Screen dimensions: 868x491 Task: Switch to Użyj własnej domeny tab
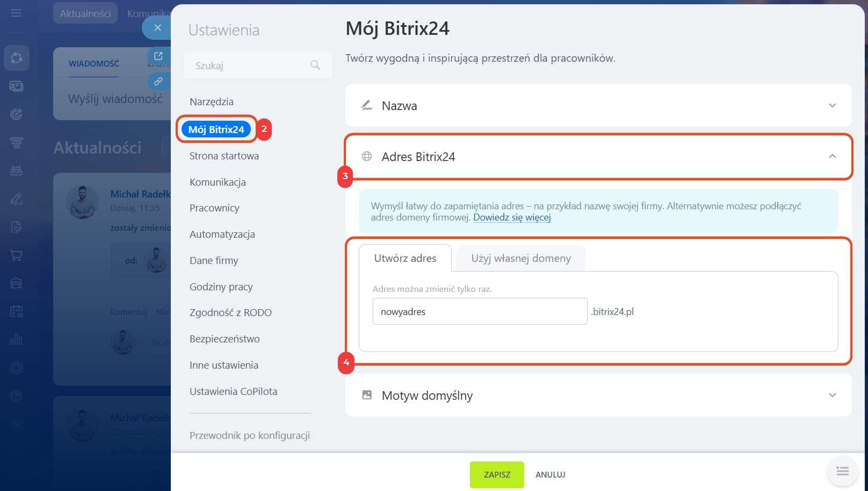521,258
